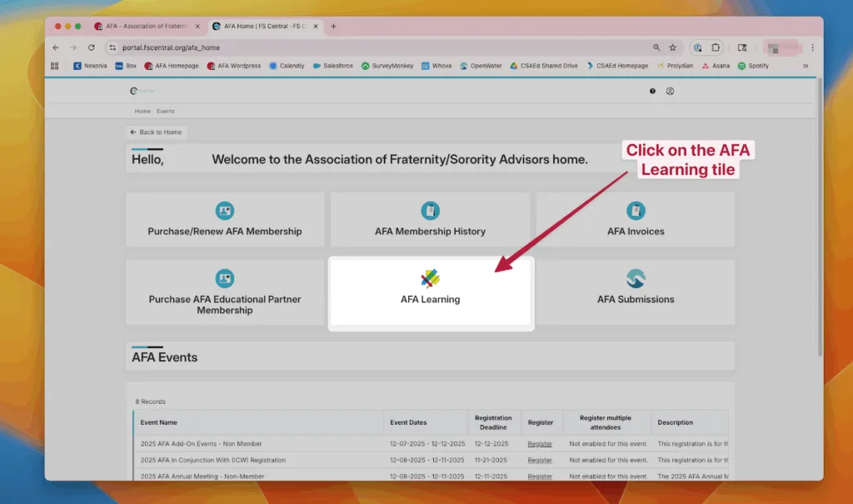Click the Registration Deadline column header

(x=493, y=422)
